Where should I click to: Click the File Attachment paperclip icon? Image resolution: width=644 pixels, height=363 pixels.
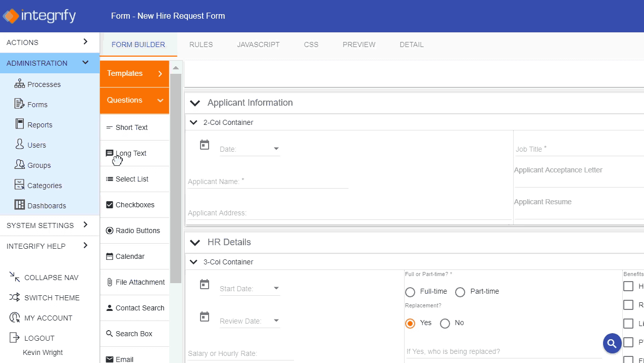click(110, 282)
